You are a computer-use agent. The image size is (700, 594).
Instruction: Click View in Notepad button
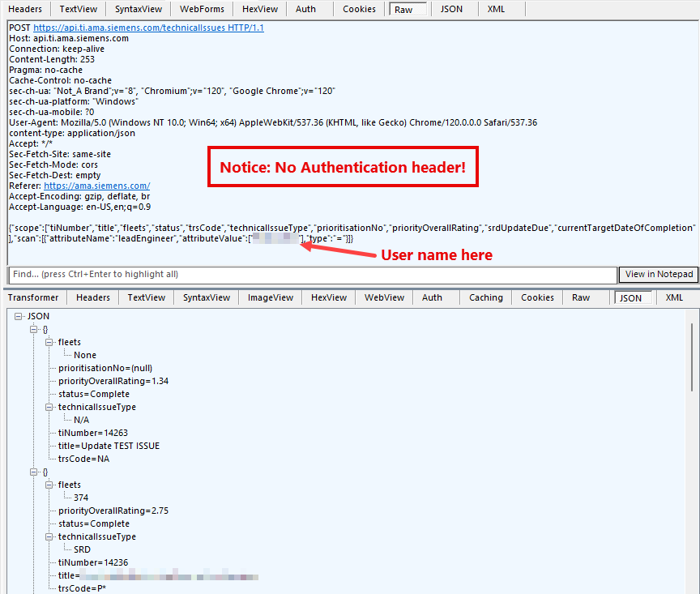coord(659,275)
